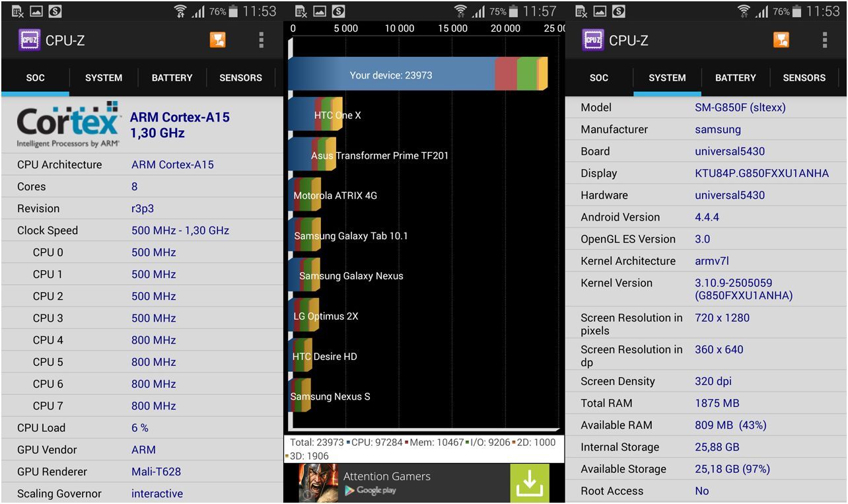Open the three-dot overflow menu on the SYSTEM screen
Image resolution: width=848 pixels, height=504 pixels.
(x=825, y=40)
